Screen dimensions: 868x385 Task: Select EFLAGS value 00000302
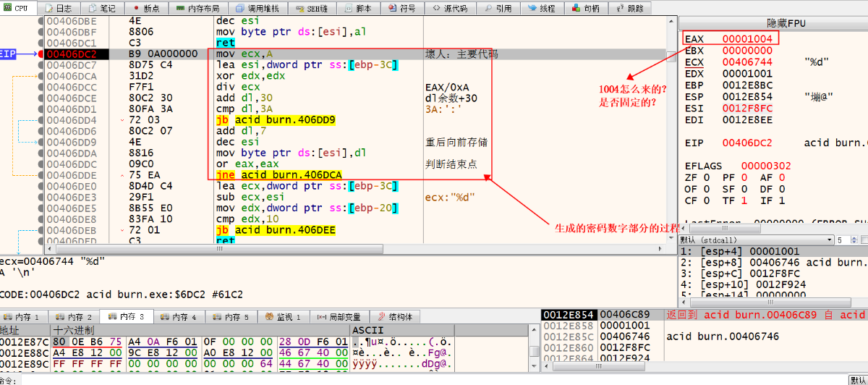(x=767, y=166)
